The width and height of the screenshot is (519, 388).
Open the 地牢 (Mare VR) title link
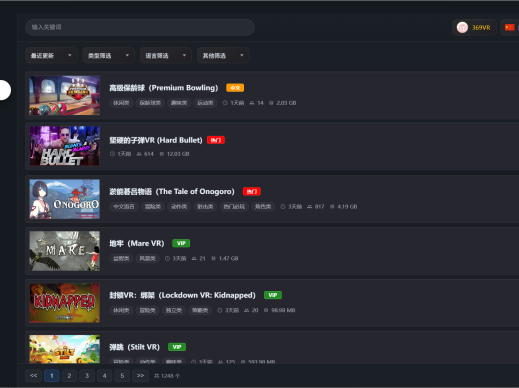[137, 243]
